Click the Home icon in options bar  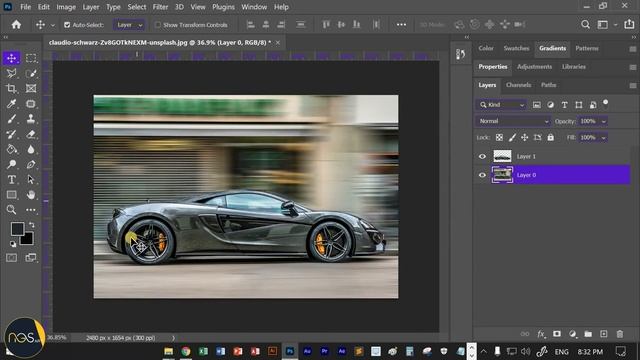tap(16, 24)
